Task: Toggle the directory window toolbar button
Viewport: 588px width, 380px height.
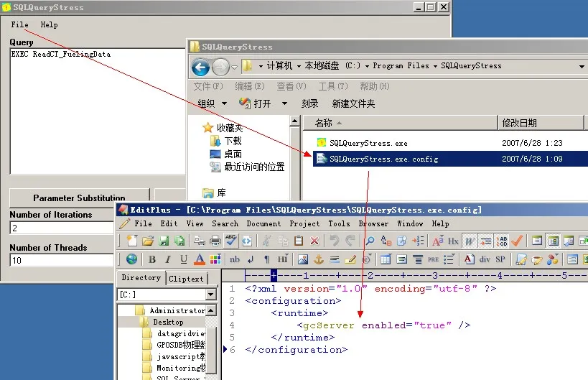Action: point(553,241)
